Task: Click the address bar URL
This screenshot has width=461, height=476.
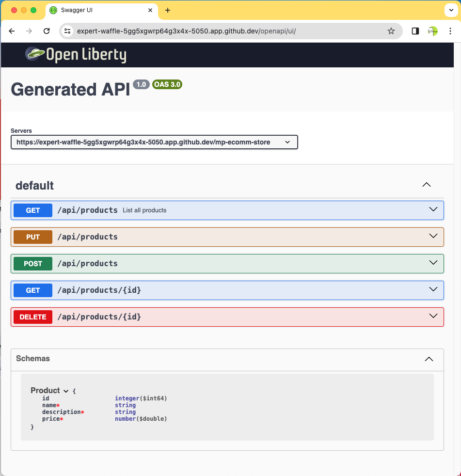Action: coord(186,31)
